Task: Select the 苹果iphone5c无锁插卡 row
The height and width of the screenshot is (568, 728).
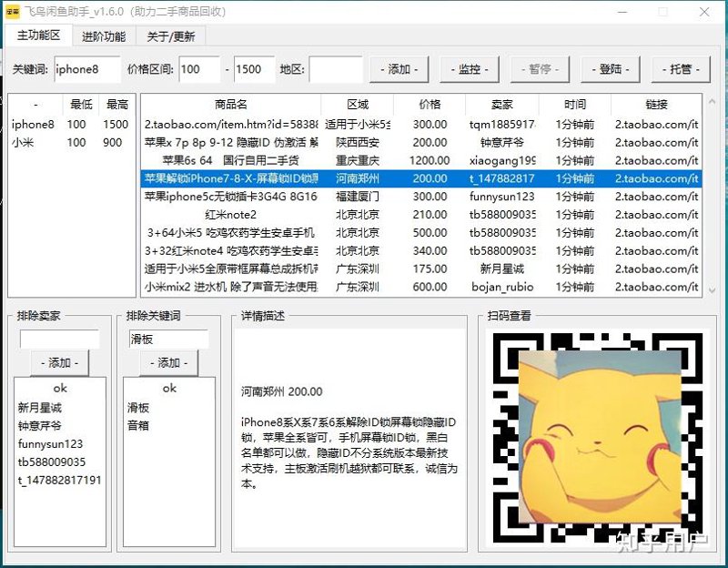Action: click(x=421, y=197)
